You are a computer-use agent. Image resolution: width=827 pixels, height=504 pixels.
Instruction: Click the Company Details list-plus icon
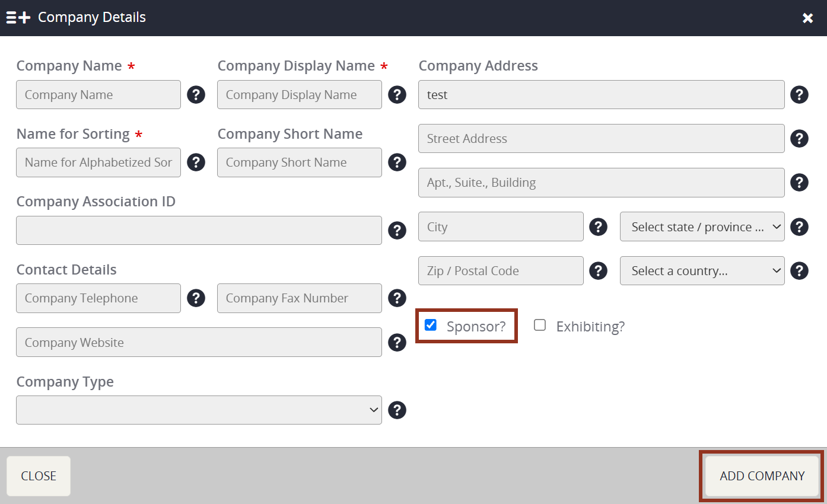(18, 18)
